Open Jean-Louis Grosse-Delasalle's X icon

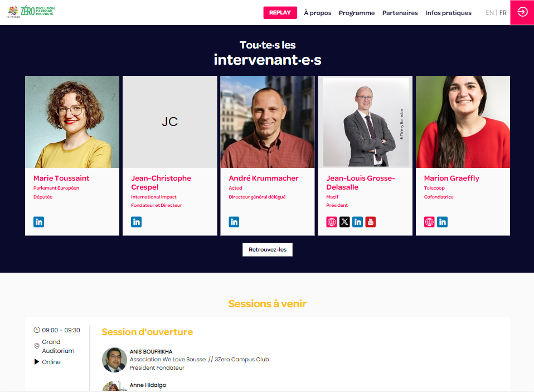click(x=344, y=222)
